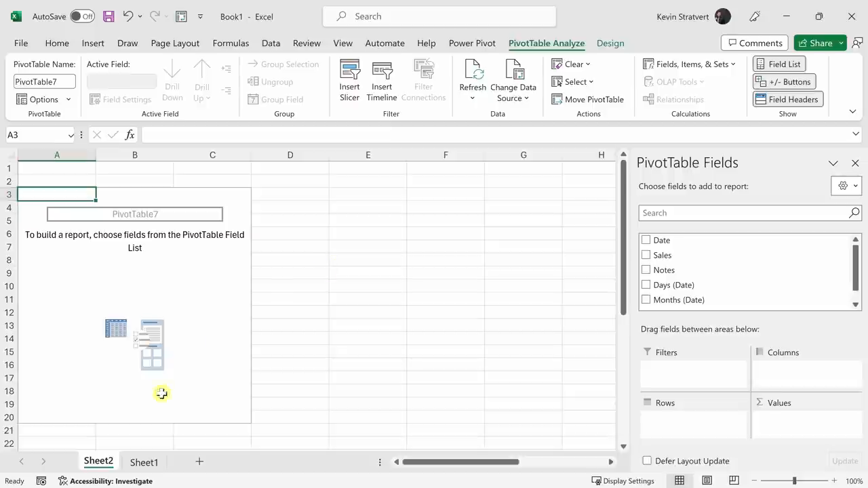Screen dimensions: 868x488
Task: Click the search magnifier in field list
Action: (854, 213)
